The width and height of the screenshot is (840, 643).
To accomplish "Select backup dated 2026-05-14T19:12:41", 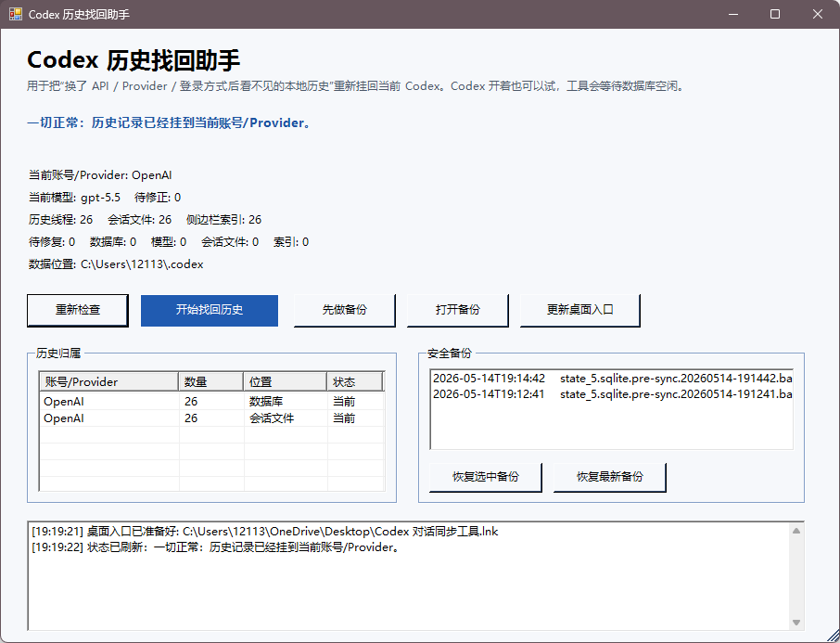I will point(612,394).
